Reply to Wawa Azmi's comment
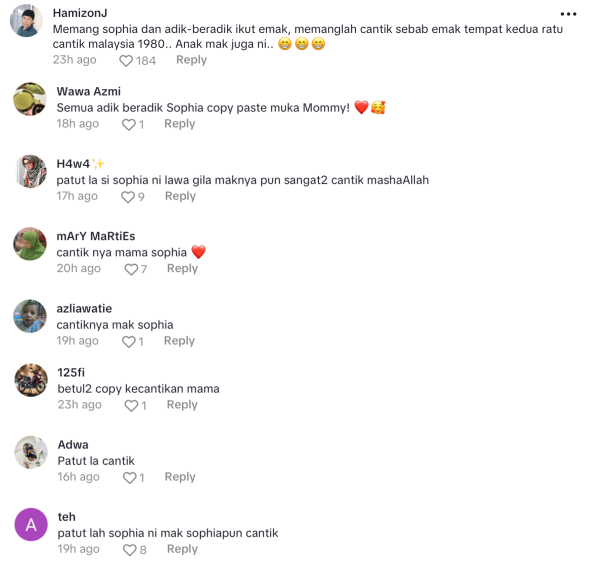Image resolution: width=590 pixels, height=566 pixels. (180, 124)
